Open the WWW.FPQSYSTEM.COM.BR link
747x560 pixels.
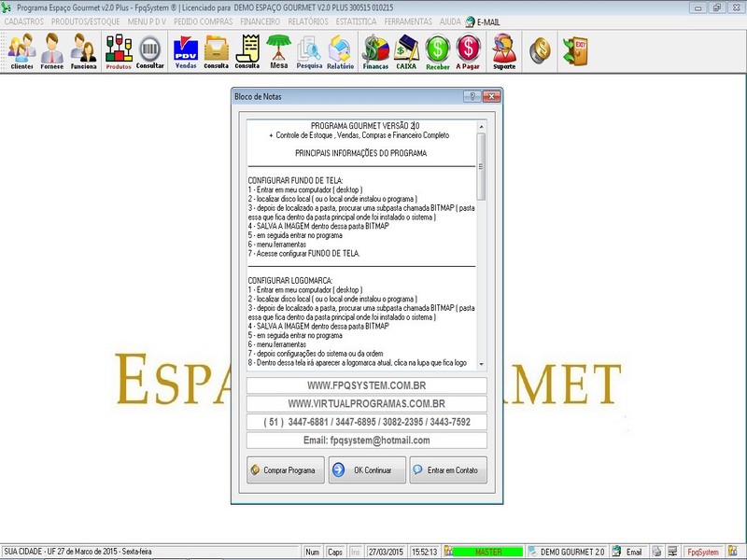366,385
